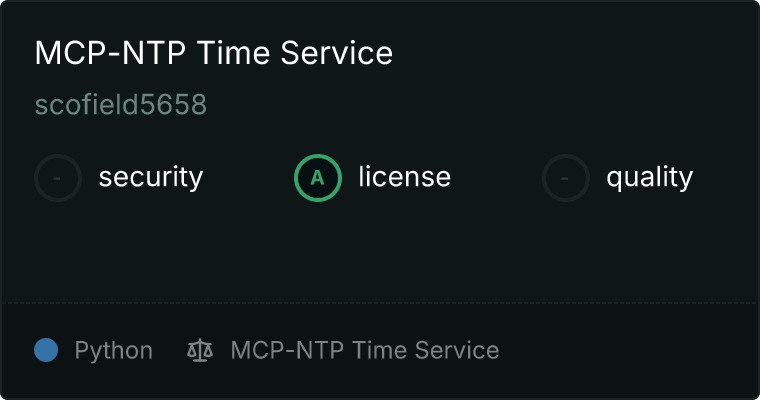The image size is (760, 400).
Task: Click the scales license icon in footer
Action: tap(200, 350)
